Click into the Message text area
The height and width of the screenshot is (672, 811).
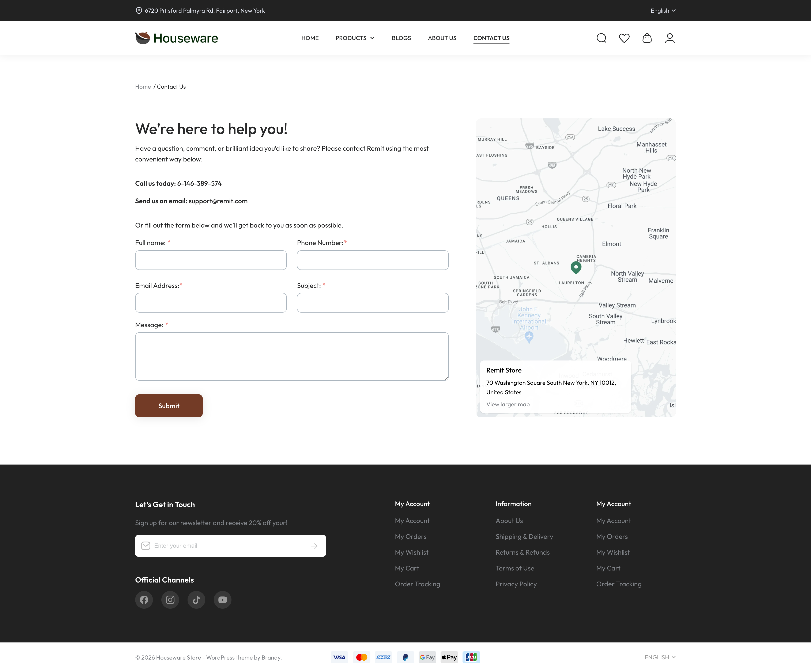click(x=292, y=356)
